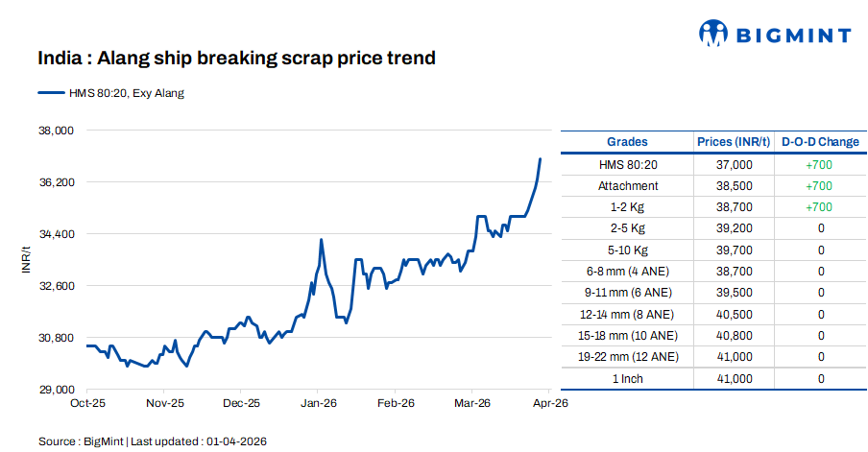Click the blue legend line swatch
Screen dimensions: 868x452
pos(50,93)
